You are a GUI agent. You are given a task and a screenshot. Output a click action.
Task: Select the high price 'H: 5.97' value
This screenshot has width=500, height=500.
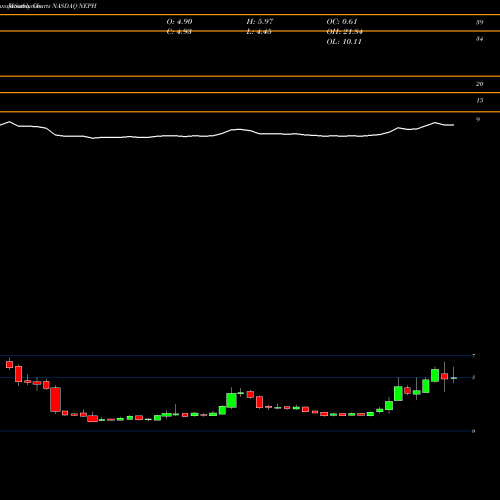tap(260, 22)
